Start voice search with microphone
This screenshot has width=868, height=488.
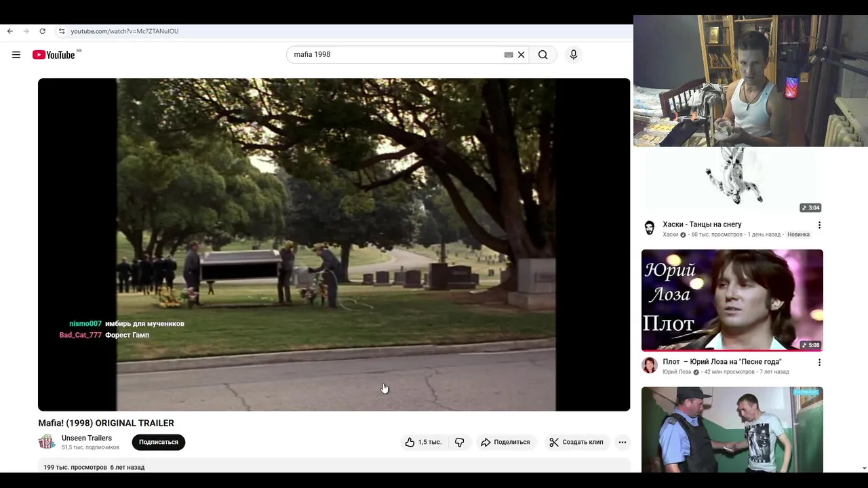(x=574, y=55)
